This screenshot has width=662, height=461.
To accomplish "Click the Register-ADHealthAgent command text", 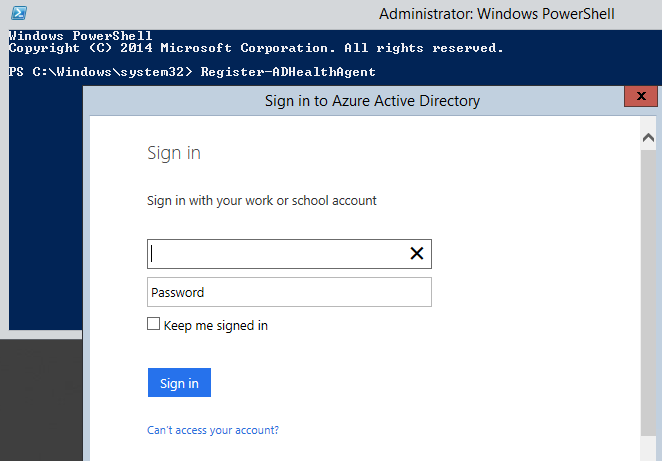I will pyautogui.click(x=288, y=72).
